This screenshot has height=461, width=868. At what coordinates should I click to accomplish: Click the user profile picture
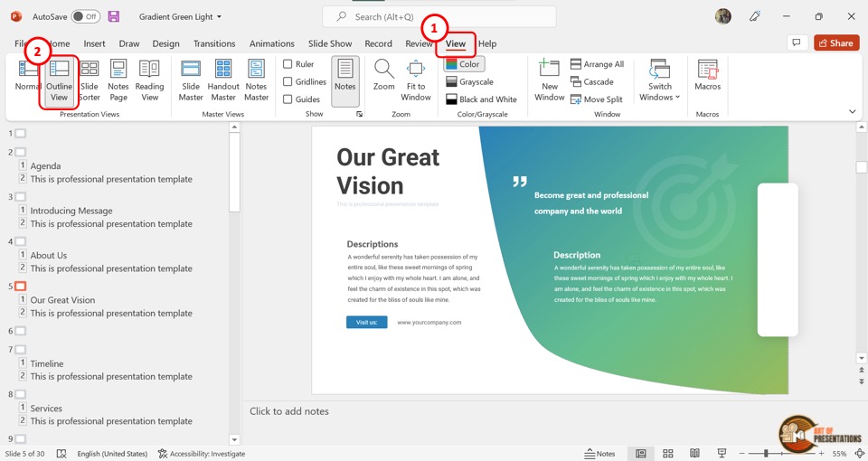723,16
